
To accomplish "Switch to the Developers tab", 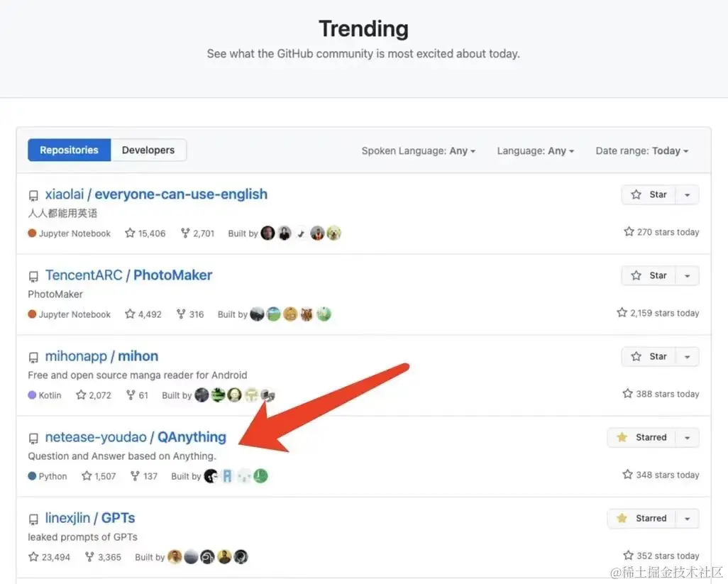I will click(x=148, y=150).
